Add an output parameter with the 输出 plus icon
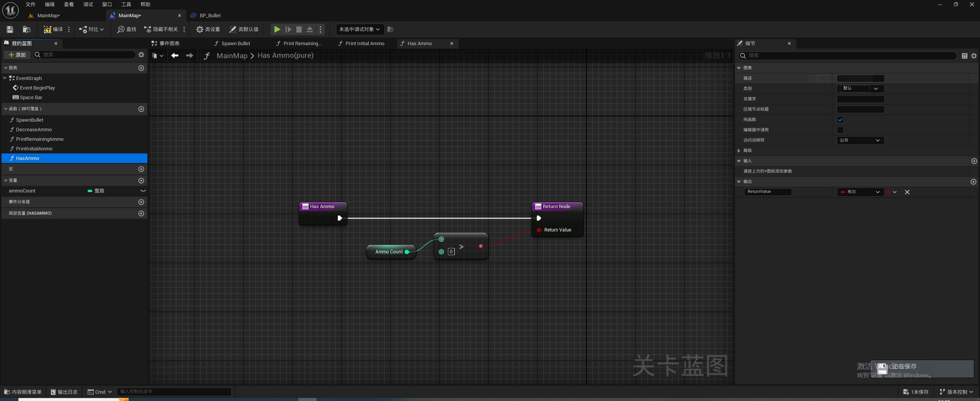The height and width of the screenshot is (401, 980). pos(974,182)
